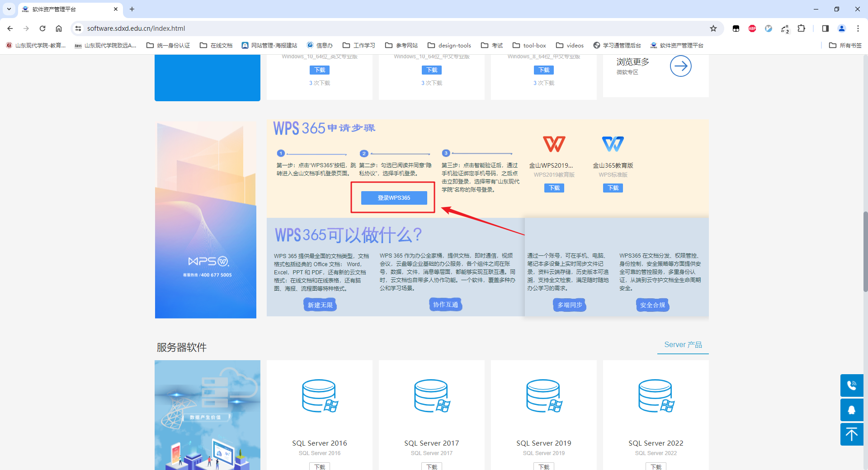This screenshot has height=470, width=868.
Task: Click the browser back arrow
Action: pyautogui.click(x=10, y=28)
